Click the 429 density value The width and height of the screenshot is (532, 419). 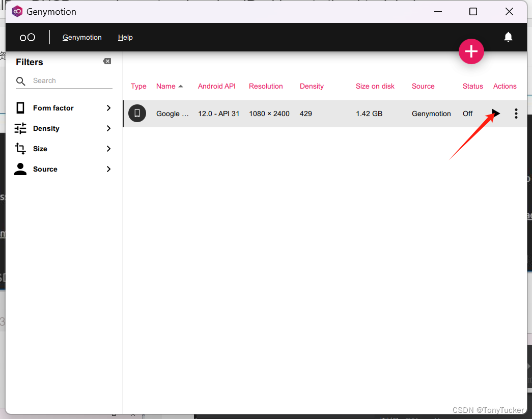tap(305, 114)
